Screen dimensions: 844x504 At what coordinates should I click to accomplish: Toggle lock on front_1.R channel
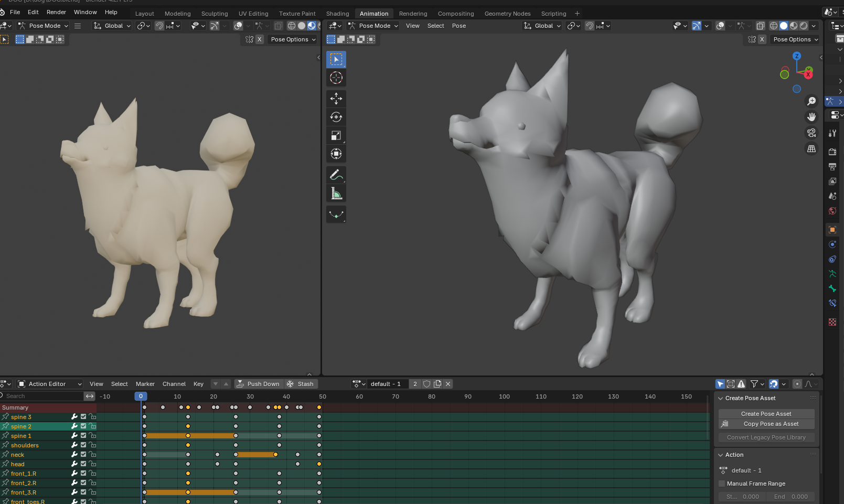92,474
